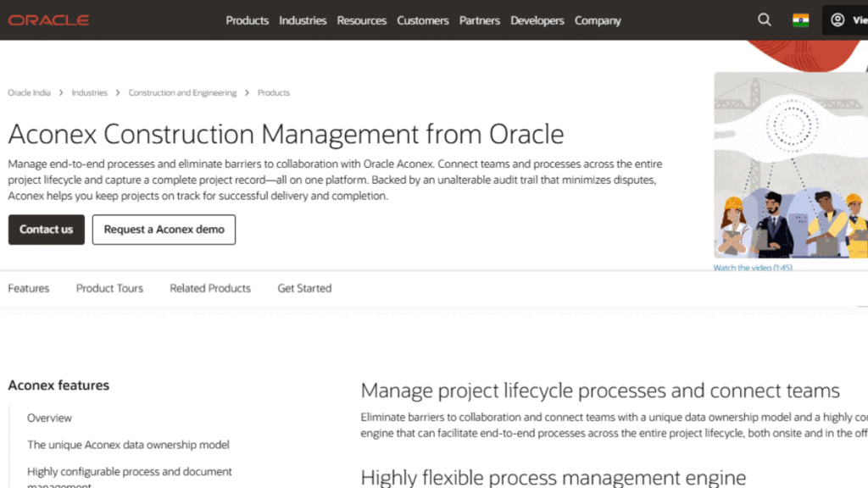Expand the Developers navigation menu
The image size is (868, 488).
537,20
